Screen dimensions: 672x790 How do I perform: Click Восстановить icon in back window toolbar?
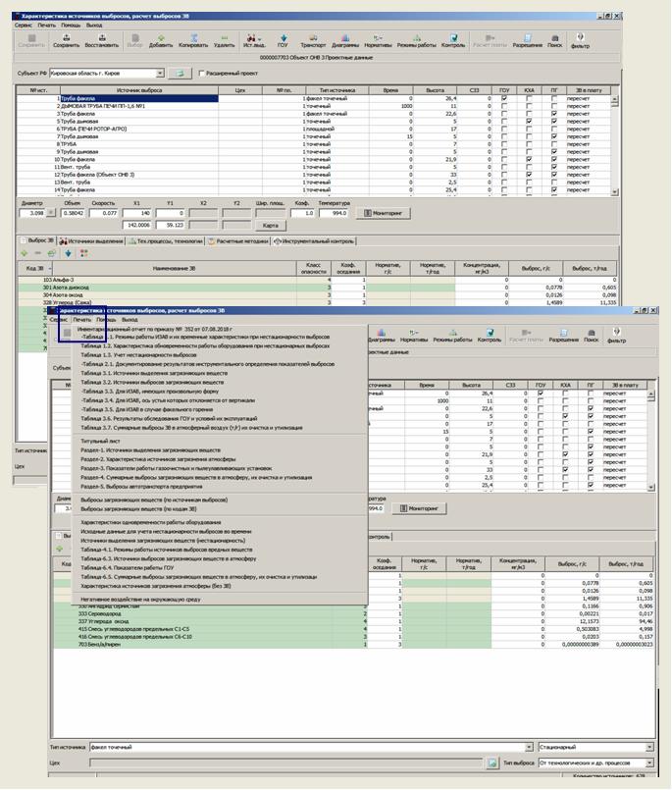coord(102,38)
